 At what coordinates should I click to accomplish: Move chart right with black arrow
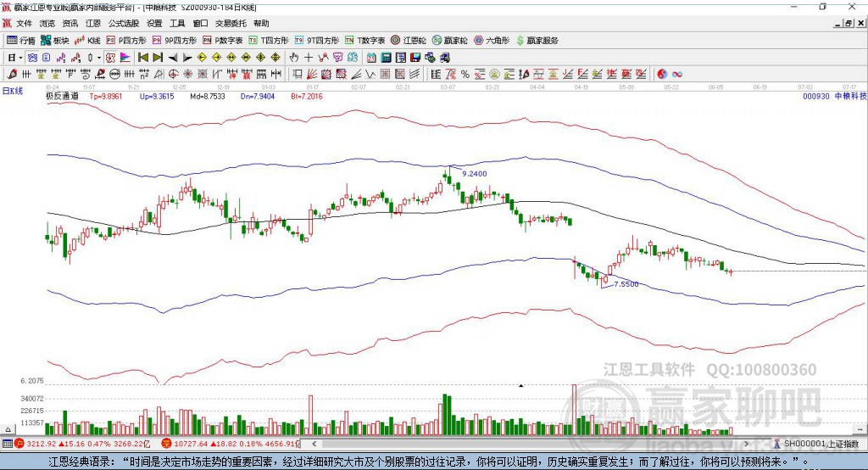click(187, 58)
